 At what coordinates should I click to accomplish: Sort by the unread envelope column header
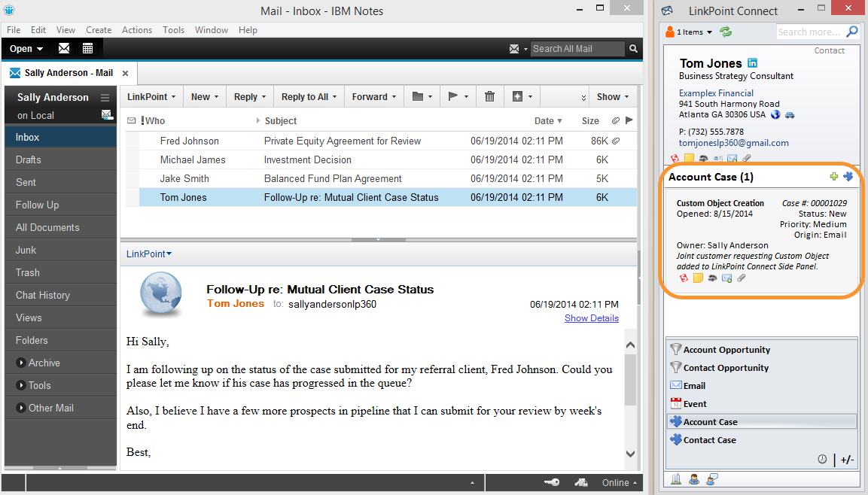131,120
